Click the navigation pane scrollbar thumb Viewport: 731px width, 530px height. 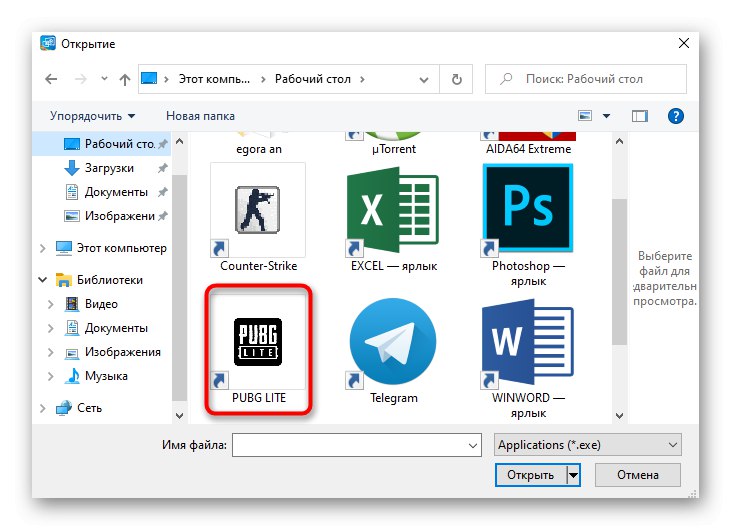point(179,288)
